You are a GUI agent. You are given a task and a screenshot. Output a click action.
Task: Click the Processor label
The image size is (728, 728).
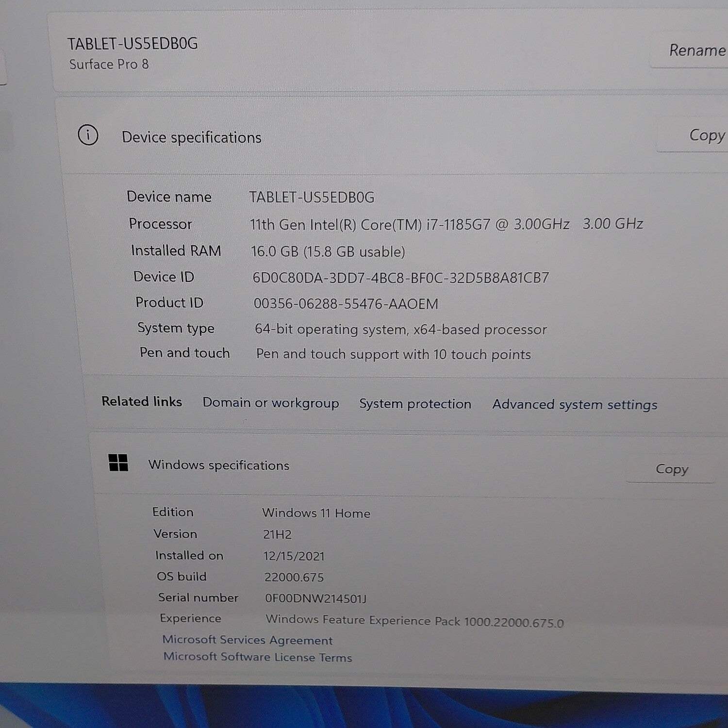click(x=161, y=224)
